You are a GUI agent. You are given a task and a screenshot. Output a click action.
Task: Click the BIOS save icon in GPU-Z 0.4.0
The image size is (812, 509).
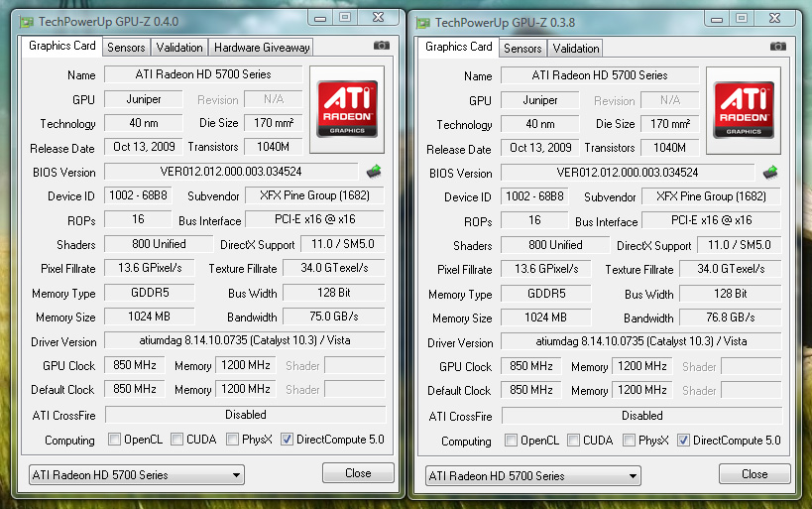pyautogui.click(x=374, y=172)
